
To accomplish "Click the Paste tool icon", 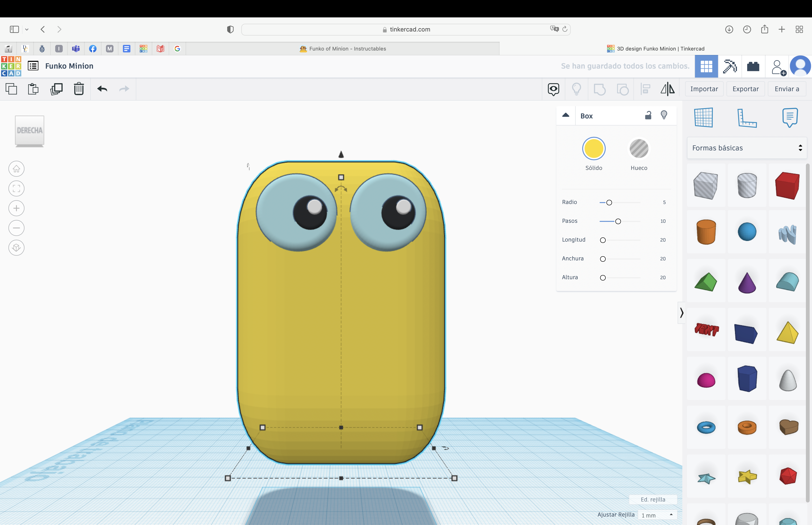I will point(33,89).
